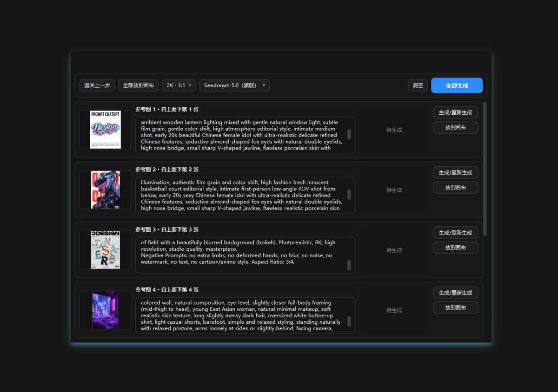Expand the Seedream 5.0 model dropdown

[x=234, y=85]
